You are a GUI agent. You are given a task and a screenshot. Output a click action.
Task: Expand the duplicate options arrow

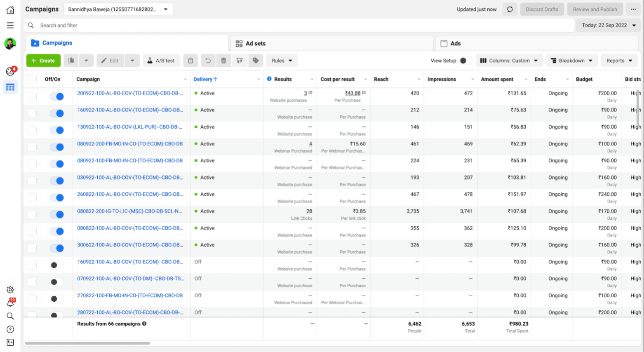[86, 61]
